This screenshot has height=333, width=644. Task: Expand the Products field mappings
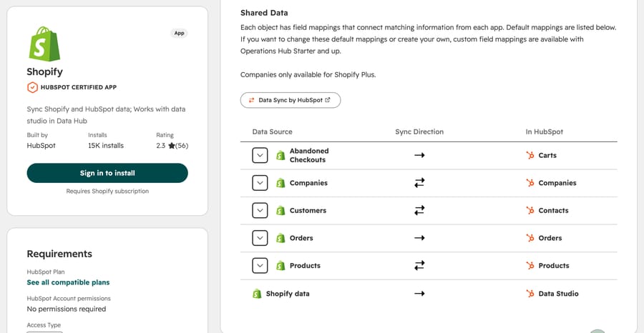click(x=260, y=265)
